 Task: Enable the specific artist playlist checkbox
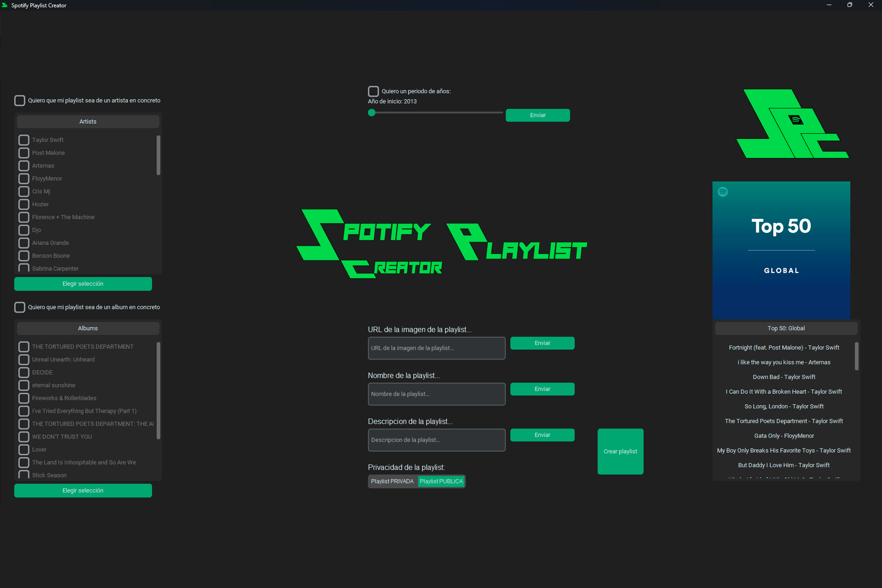20,101
